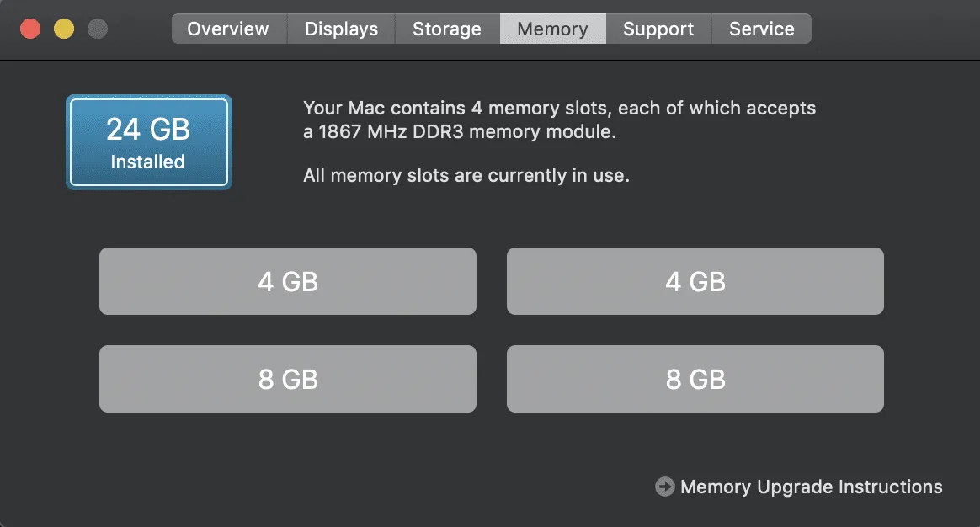980x527 pixels.
Task: Click the arrow icon beside Memory Upgrade Instructions
Action: [x=664, y=487]
